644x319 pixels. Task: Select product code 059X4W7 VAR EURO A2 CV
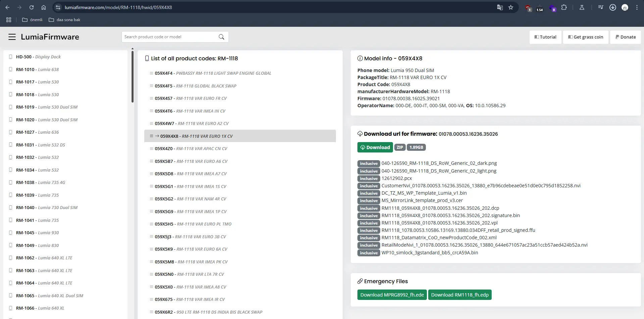click(x=192, y=124)
